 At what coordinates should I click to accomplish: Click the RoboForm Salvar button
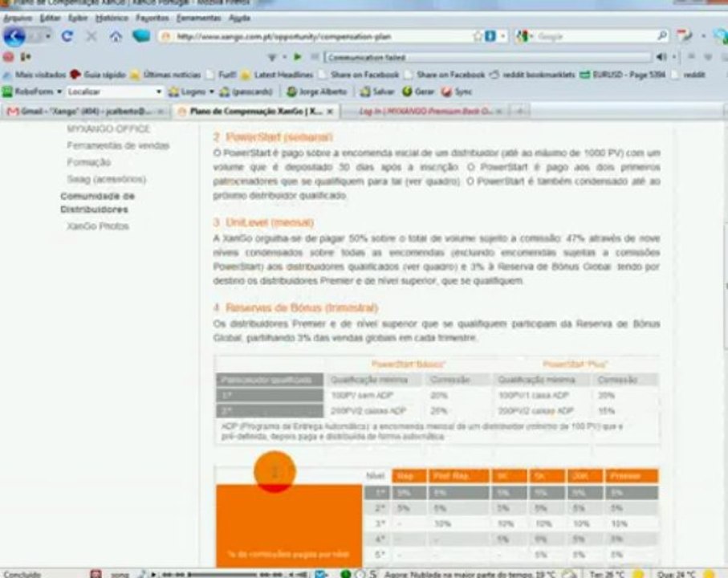(x=377, y=92)
